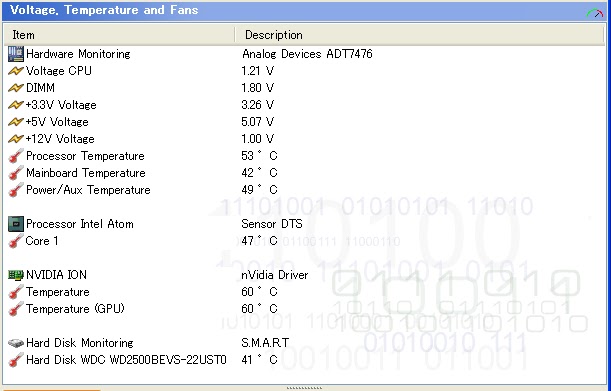Click the +3.3V Voltage icon

16,105
